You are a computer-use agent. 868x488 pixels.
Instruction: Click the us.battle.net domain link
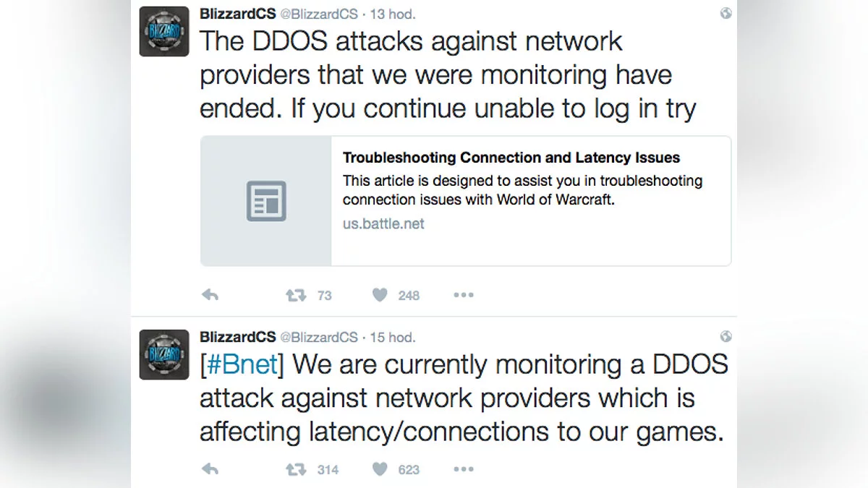[x=383, y=224]
